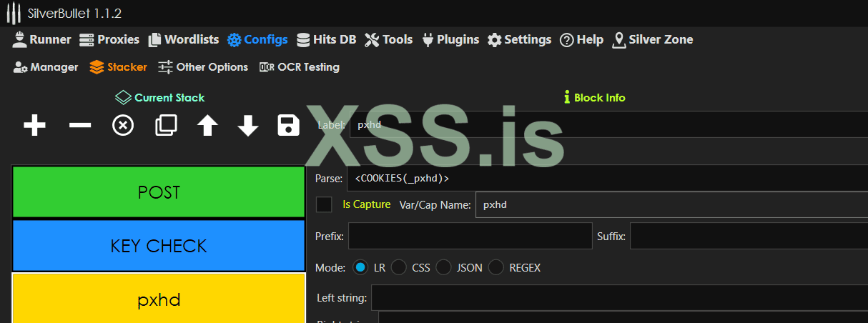Select the CSS parse mode
Viewport: 868px width, 323px height.
tap(399, 268)
